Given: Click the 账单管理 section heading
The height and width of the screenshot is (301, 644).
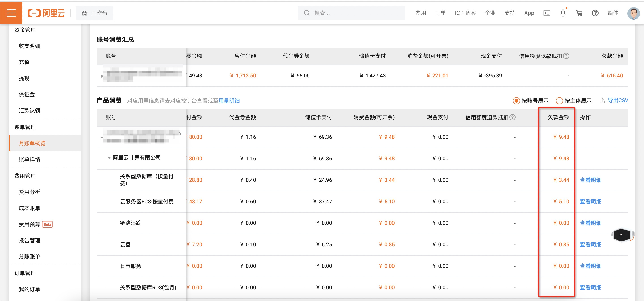Looking at the screenshot, I should [25, 127].
